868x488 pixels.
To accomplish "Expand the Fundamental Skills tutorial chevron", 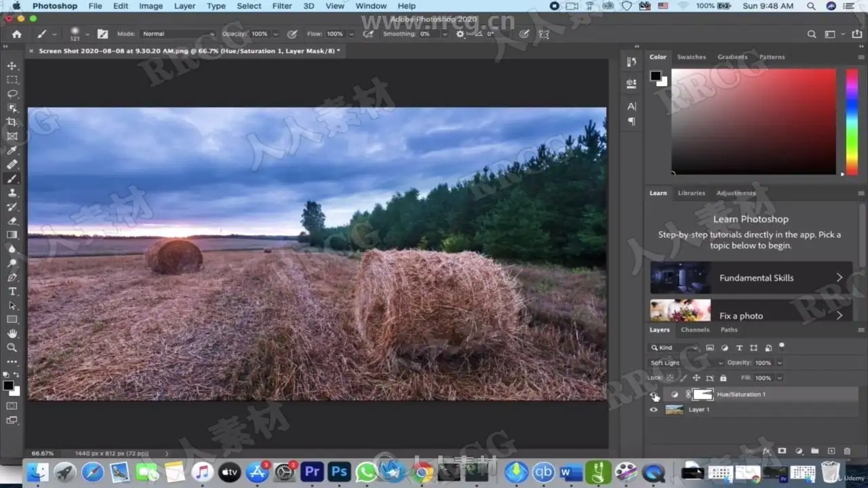I will pos(840,278).
